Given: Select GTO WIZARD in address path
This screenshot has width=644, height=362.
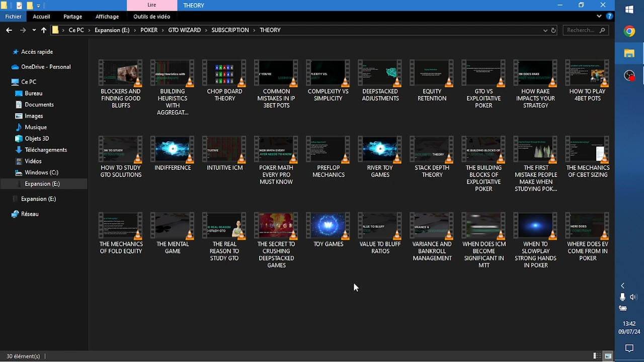Looking at the screenshot, I should [x=184, y=30].
